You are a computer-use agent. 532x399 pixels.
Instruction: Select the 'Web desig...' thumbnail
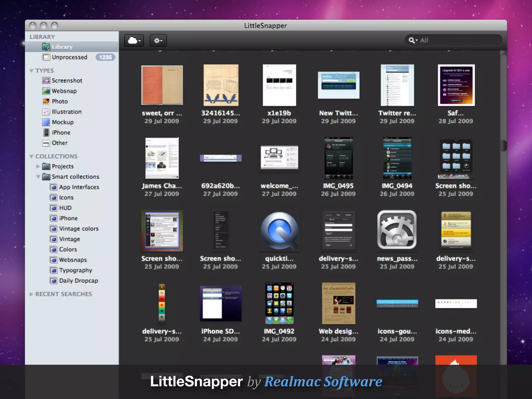pos(338,303)
